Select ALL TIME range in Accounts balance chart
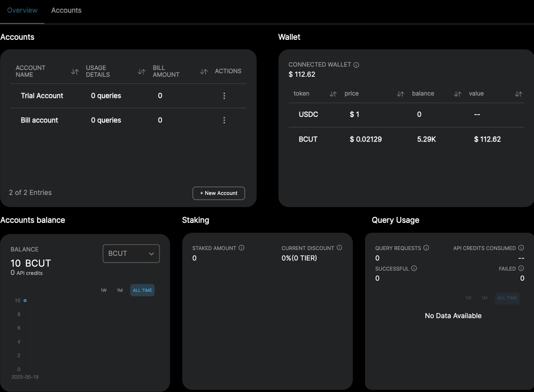This screenshot has height=392, width=534. tap(142, 290)
